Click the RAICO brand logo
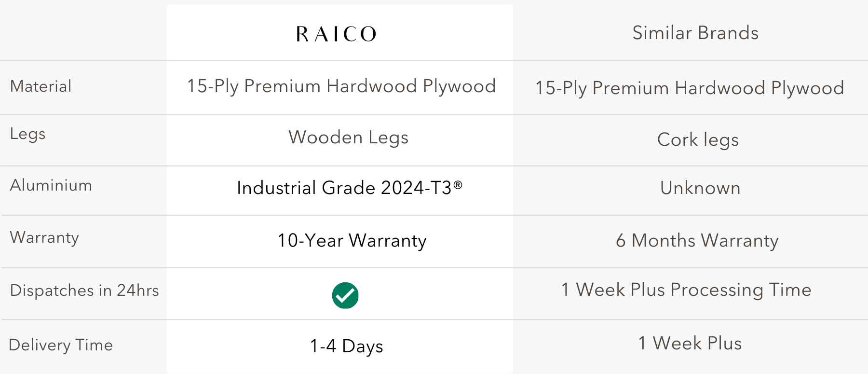 point(336,34)
